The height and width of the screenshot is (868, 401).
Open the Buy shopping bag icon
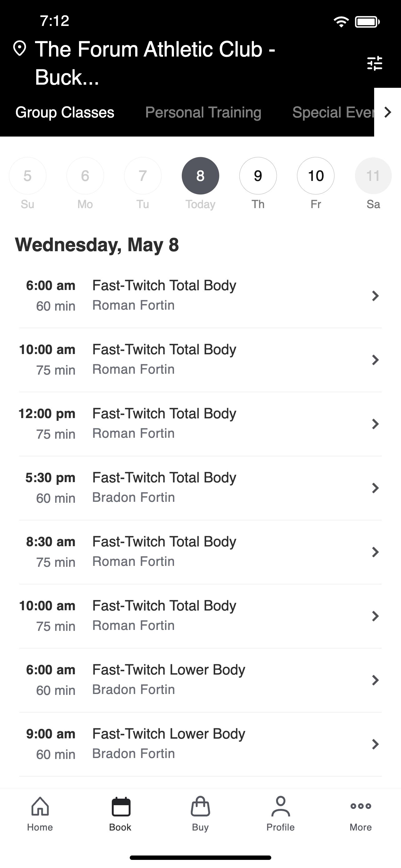point(200,806)
